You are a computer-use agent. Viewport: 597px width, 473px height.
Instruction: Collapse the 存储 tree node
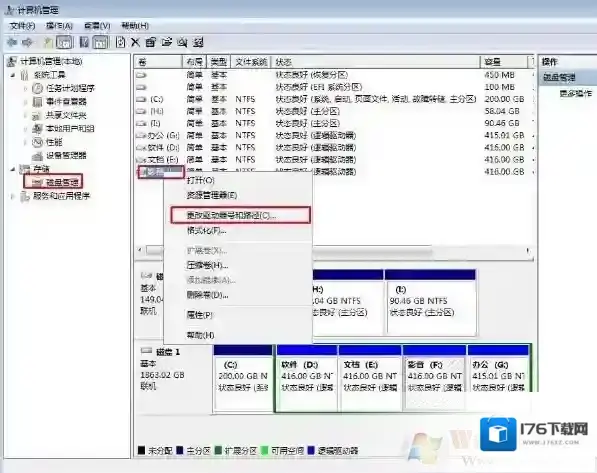tap(13, 169)
